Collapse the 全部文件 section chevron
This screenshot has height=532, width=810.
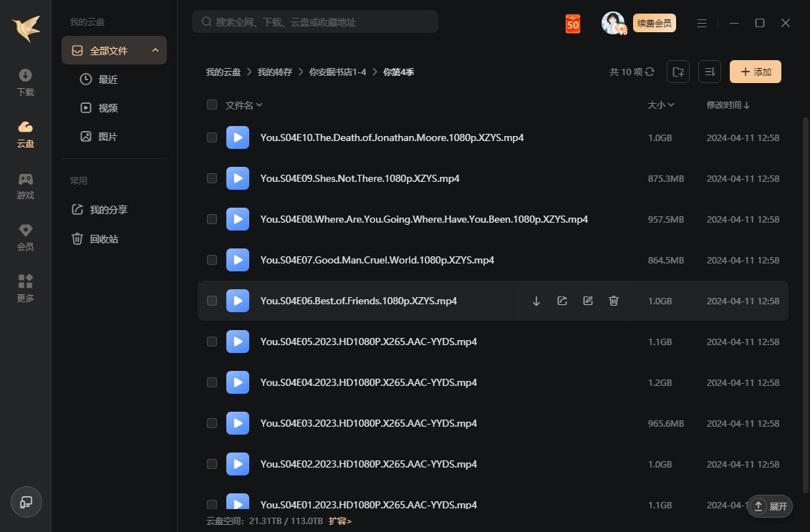coord(155,50)
